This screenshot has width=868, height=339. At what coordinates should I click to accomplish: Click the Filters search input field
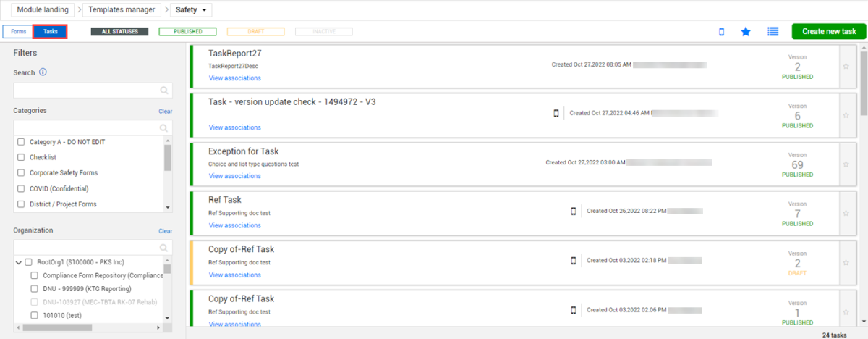click(x=87, y=91)
